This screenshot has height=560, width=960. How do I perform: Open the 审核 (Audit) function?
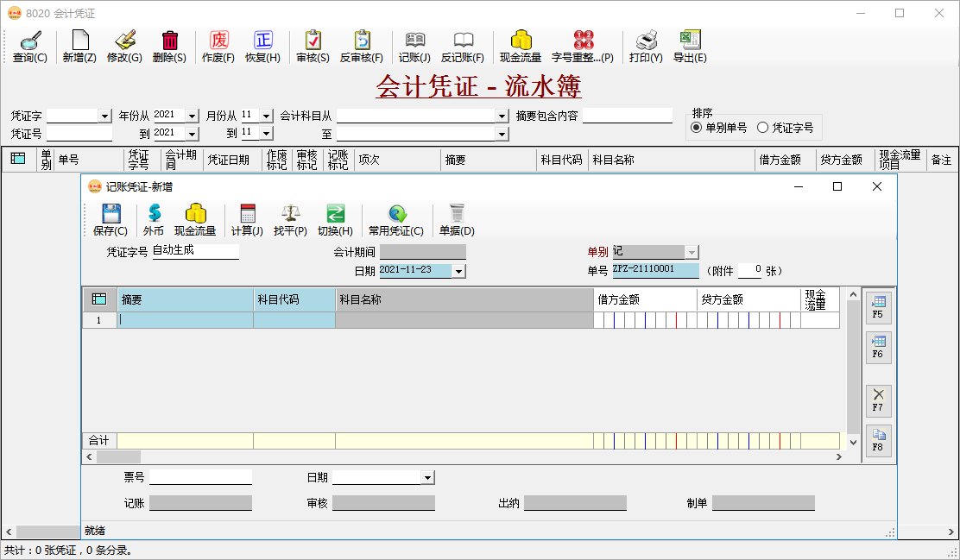click(312, 46)
